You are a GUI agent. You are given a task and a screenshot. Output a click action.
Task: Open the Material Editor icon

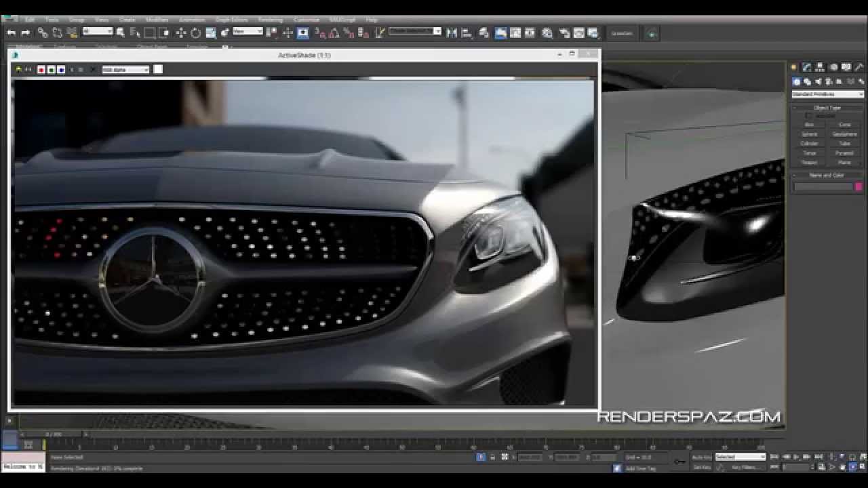pyautogui.click(x=547, y=33)
